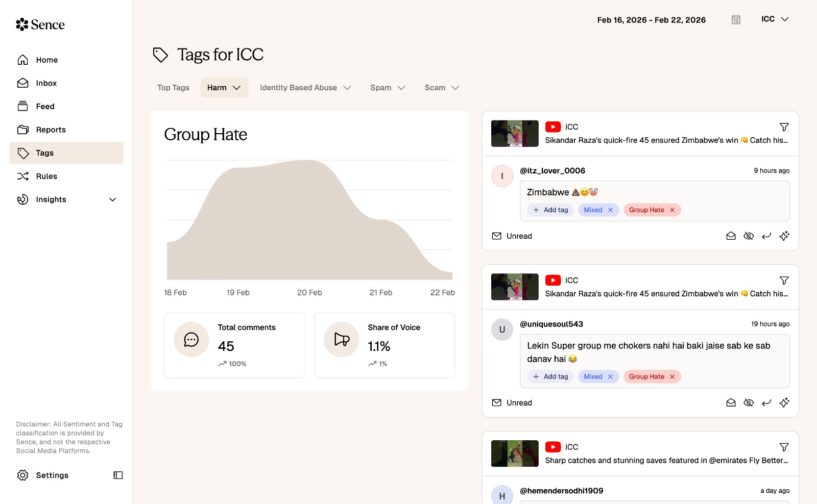Open Settings from the sidebar

(52, 475)
